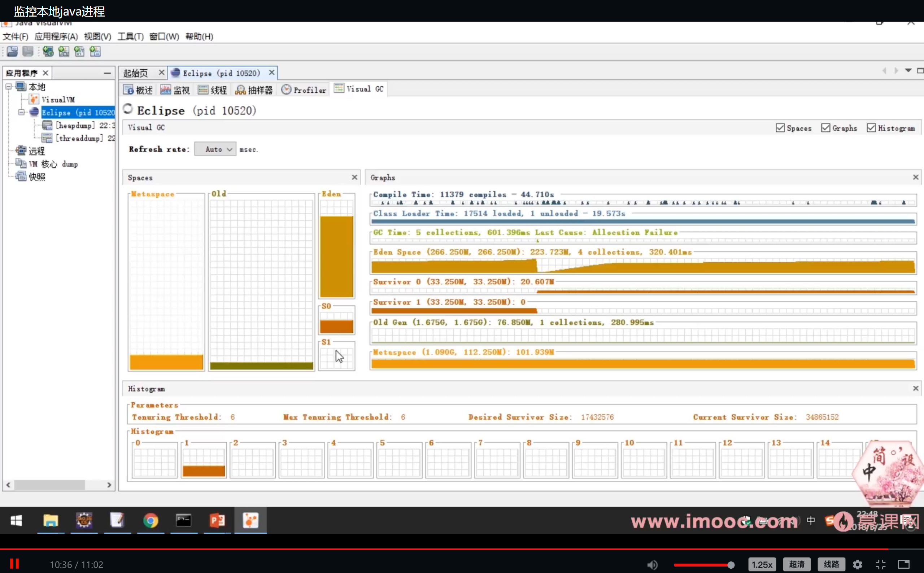Switch to the 概述 tab

click(x=138, y=90)
